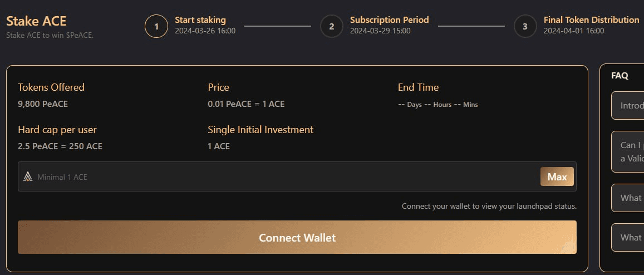Image resolution: width=644 pixels, height=275 pixels.
Task: Expand the last FAQ item starting with What
Action: point(627,237)
